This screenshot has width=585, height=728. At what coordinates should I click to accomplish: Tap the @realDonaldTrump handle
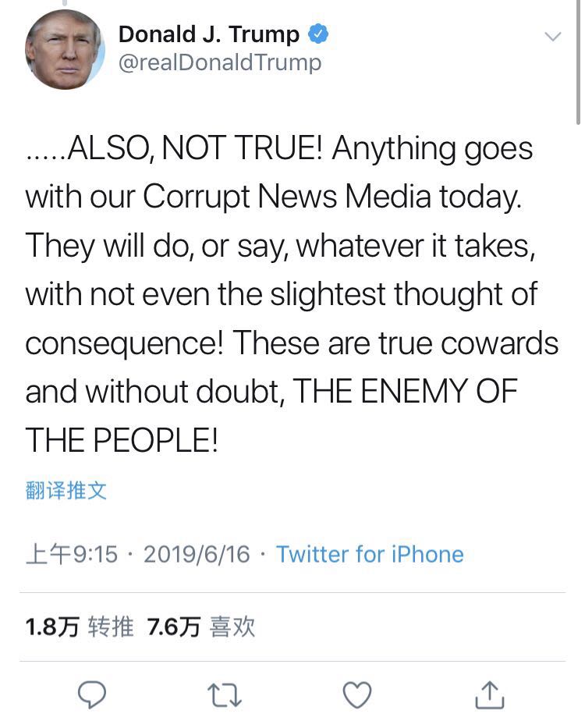pos(219,63)
